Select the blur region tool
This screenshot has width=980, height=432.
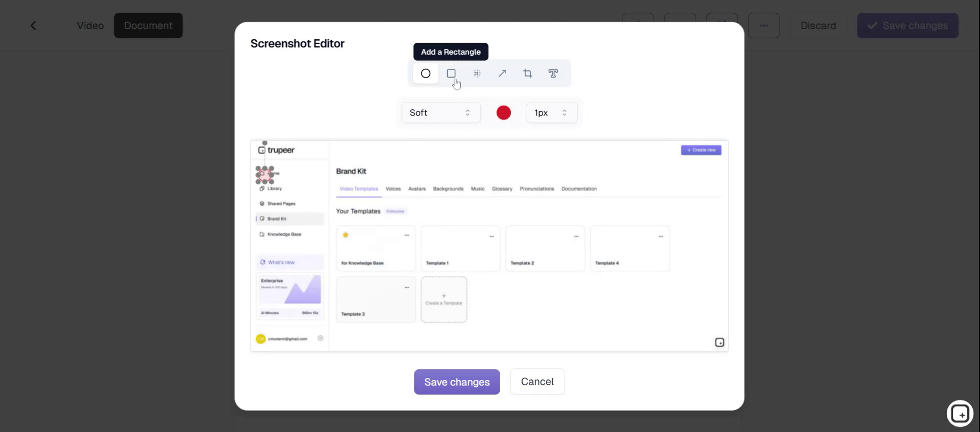(477, 74)
